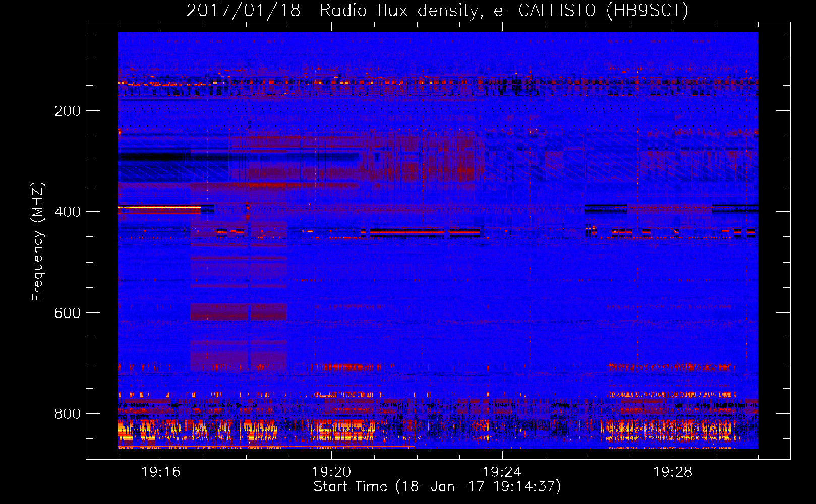Click the plot title 'Radio flux density, e-CALLISTO (HB9SCT)'
The height and width of the screenshot is (504, 816).
(504, 10)
